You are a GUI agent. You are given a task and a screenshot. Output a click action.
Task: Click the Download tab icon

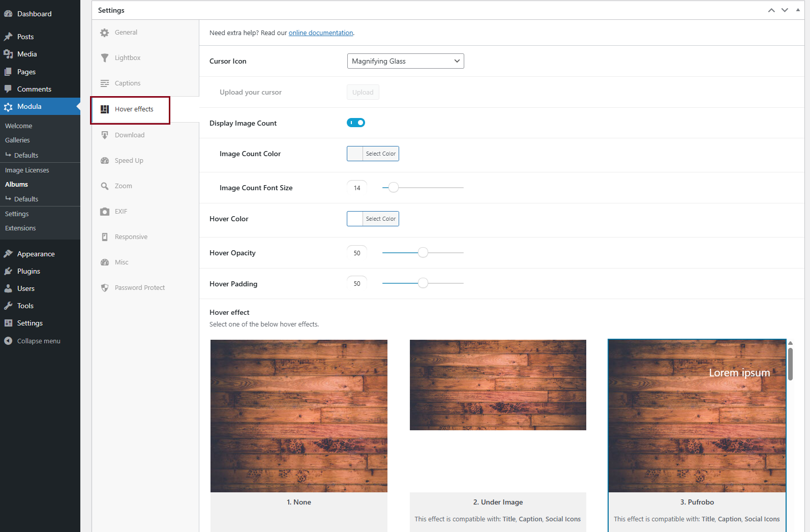pos(105,135)
